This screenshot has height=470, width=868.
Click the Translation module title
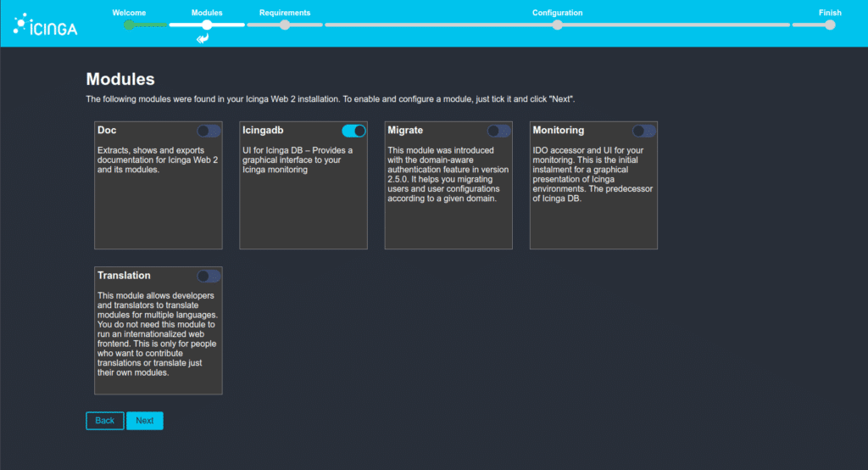(124, 276)
